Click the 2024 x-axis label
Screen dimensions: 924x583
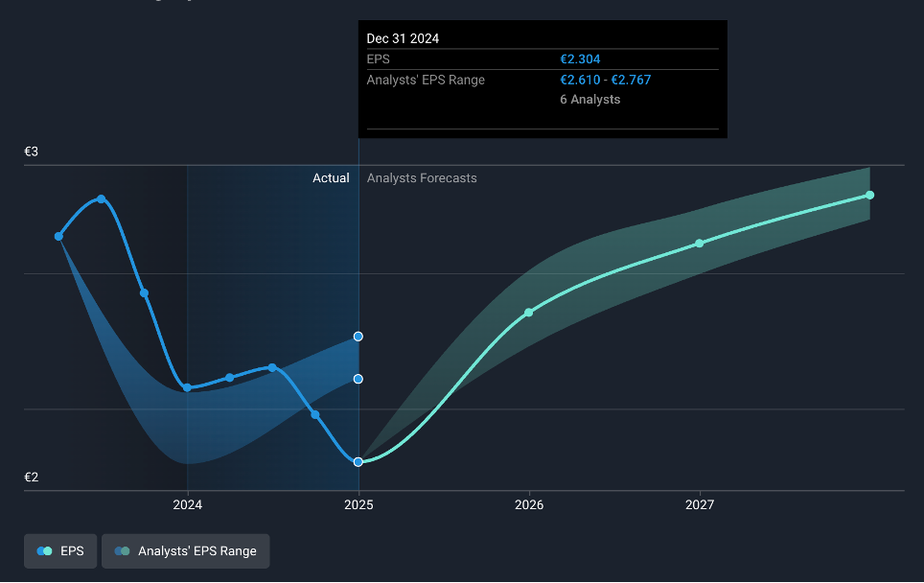click(187, 504)
